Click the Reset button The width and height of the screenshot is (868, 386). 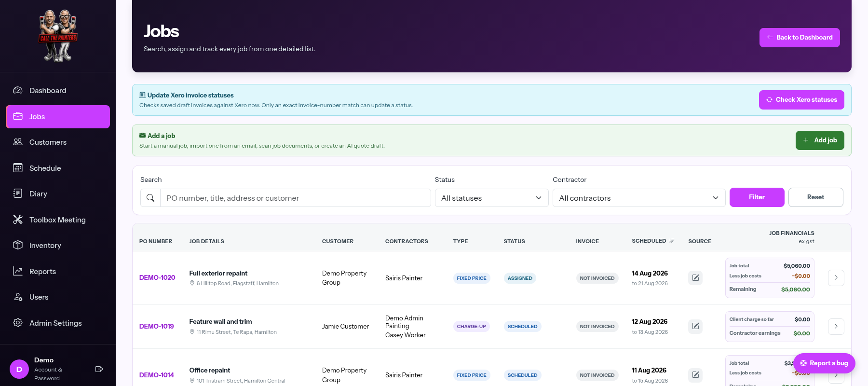(x=816, y=197)
